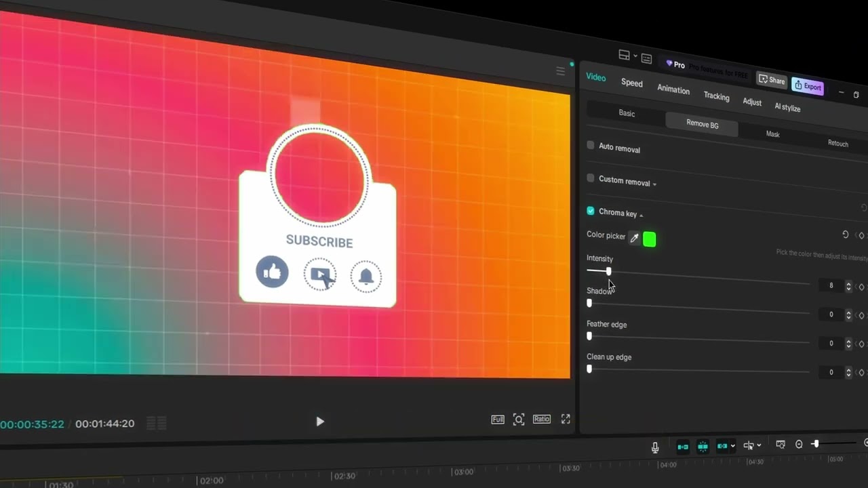Click the player panel hamburger menu icon
The height and width of the screenshot is (488, 868).
pos(560,71)
